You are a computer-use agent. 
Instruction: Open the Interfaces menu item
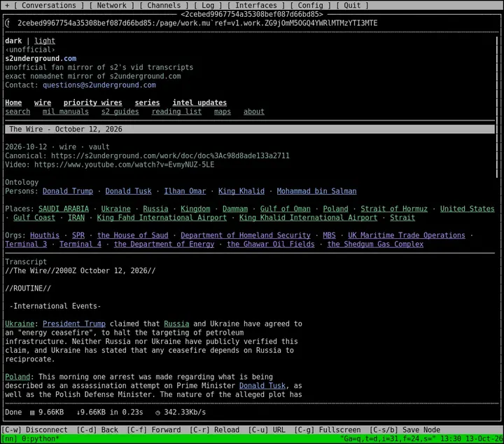click(x=256, y=6)
